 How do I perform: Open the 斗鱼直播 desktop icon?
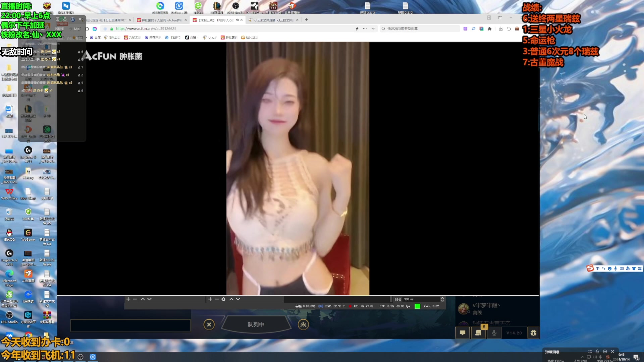[28, 276]
